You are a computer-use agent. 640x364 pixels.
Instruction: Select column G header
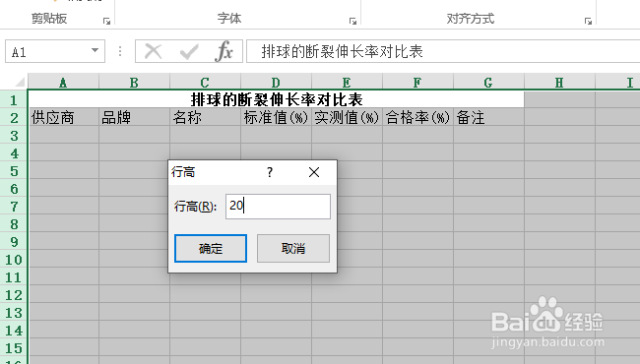pos(489,83)
